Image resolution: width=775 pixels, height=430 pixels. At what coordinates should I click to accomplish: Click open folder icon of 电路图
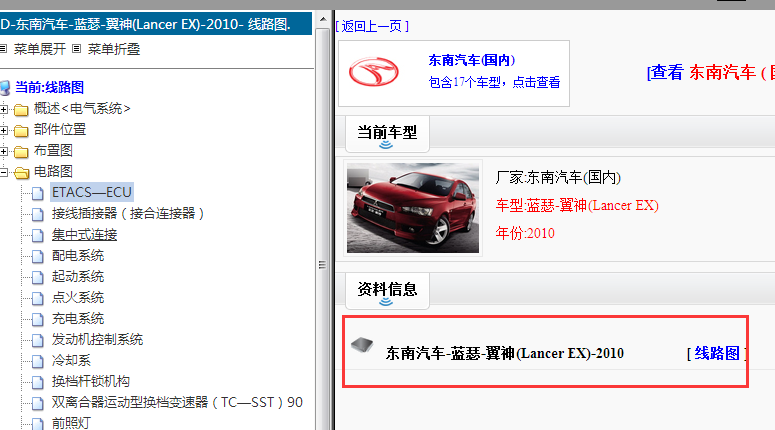pos(21,172)
